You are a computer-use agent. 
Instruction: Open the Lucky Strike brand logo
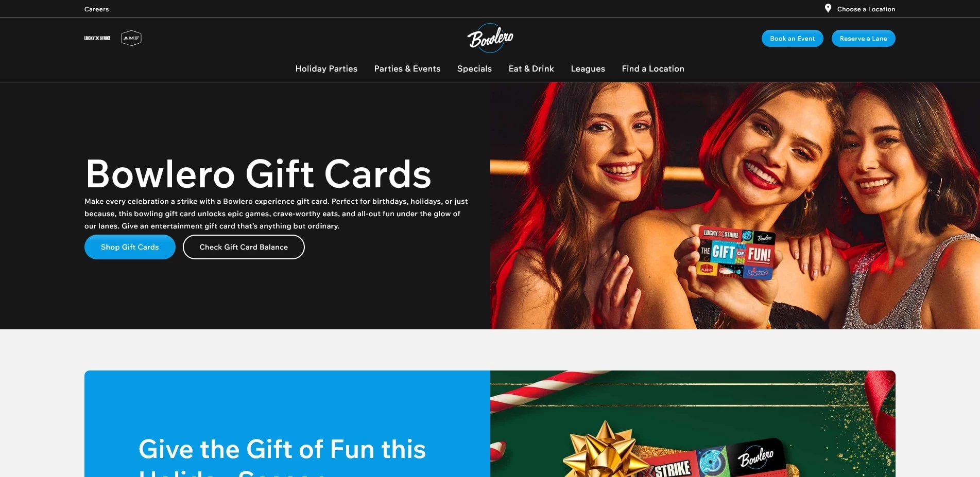point(97,38)
